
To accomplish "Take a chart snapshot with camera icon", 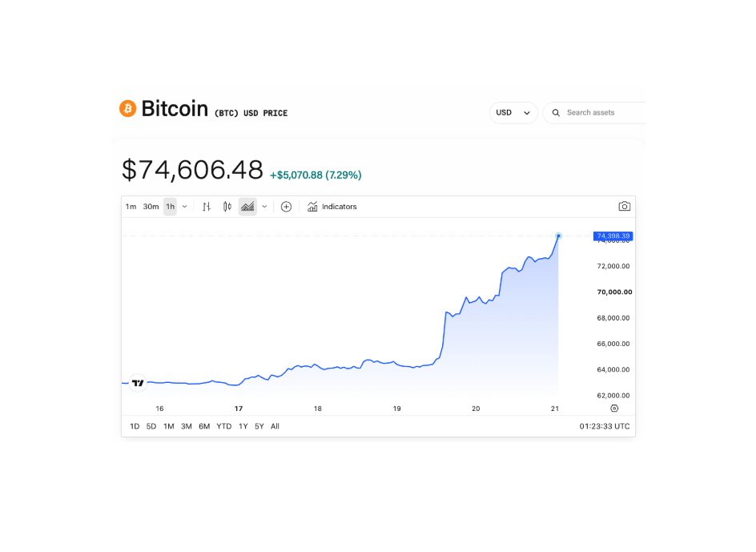I will (625, 207).
